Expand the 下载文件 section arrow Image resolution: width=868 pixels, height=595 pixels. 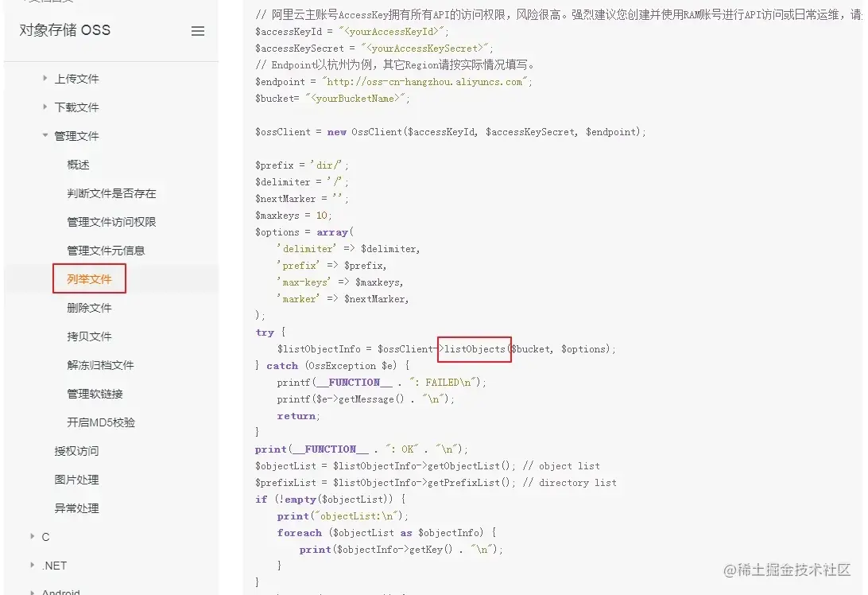(x=45, y=107)
